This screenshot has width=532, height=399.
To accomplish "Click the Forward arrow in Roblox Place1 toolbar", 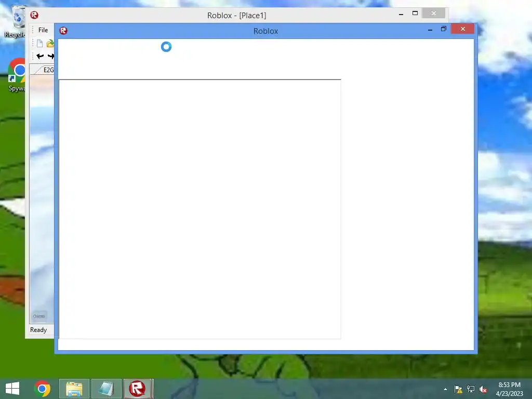I will 50,56.
